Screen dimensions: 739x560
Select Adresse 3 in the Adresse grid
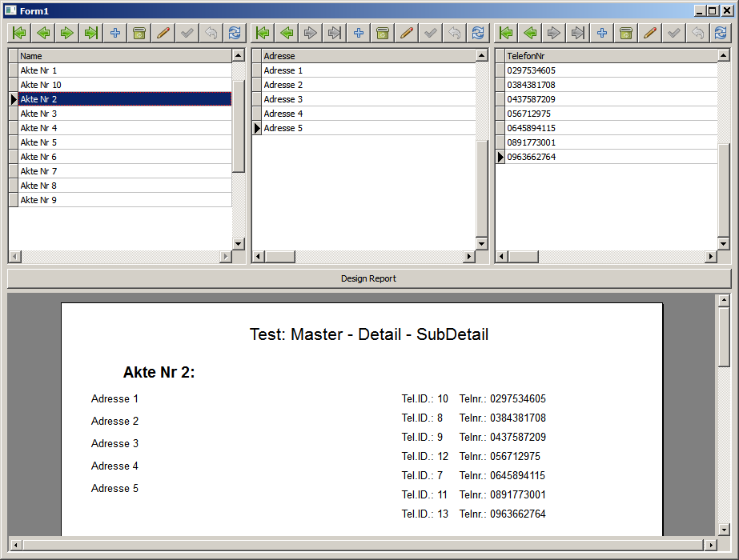tap(368, 99)
